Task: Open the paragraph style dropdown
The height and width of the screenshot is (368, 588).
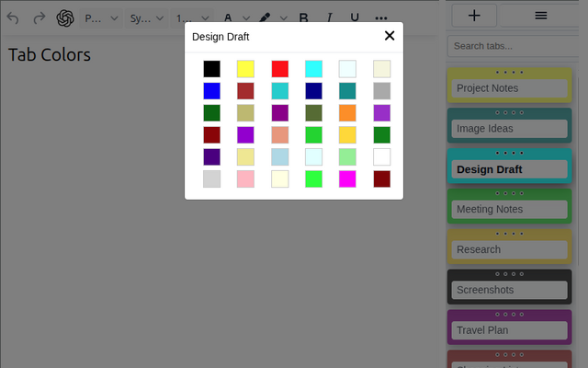Action: (x=101, y=18)
